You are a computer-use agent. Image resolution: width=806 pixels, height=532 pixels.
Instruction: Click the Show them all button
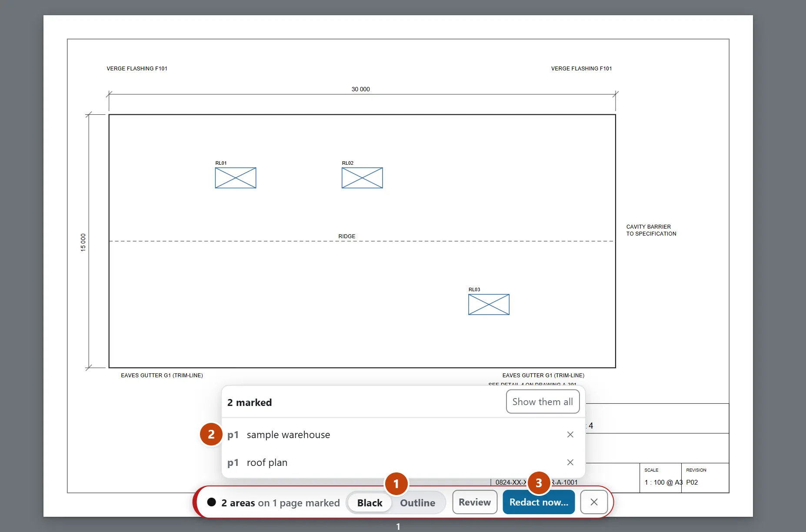click(543, 402)
